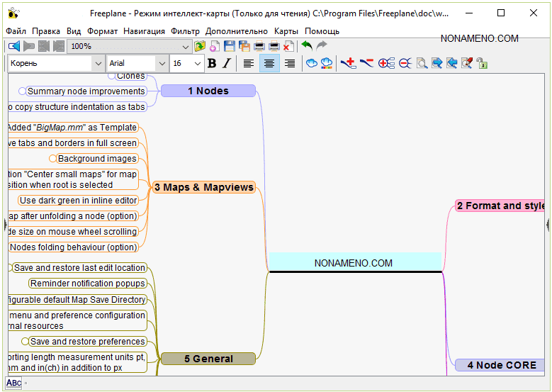Toggle bold formatting
This screenshot has width=552, height=392.
[211, 63]
